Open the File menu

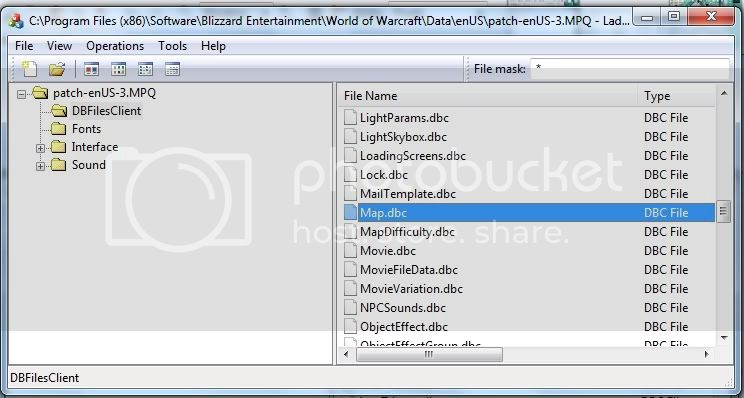point(24,46)
